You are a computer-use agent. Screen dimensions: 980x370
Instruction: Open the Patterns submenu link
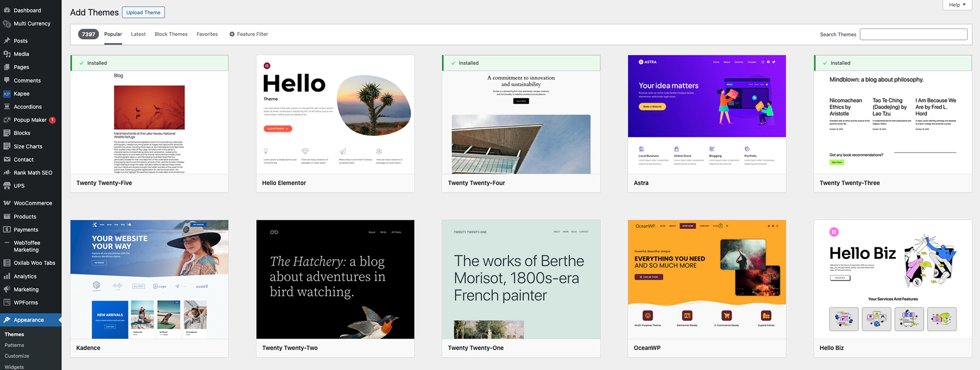tap(14, 345)
